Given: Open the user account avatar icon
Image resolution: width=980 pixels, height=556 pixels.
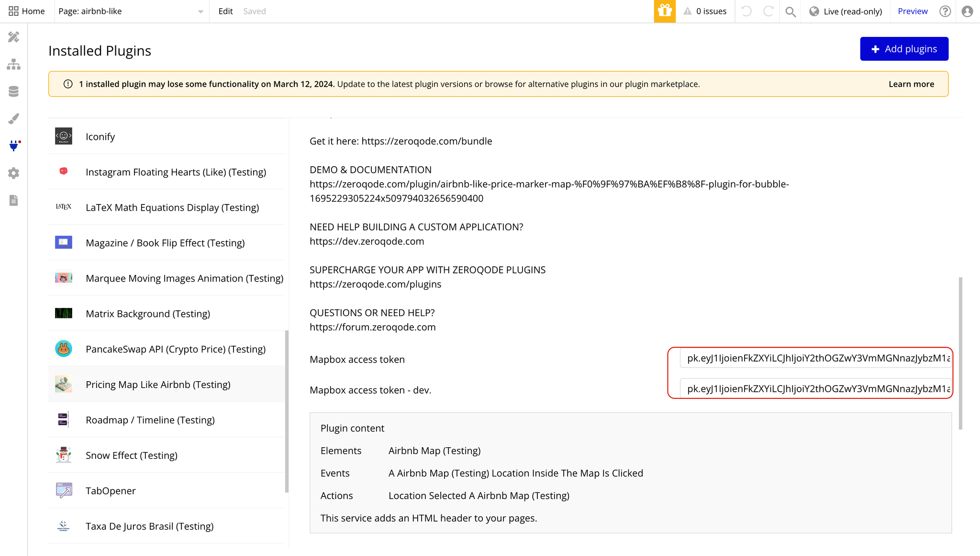Looking at the screenshot, I should click(x=967, y=11).
